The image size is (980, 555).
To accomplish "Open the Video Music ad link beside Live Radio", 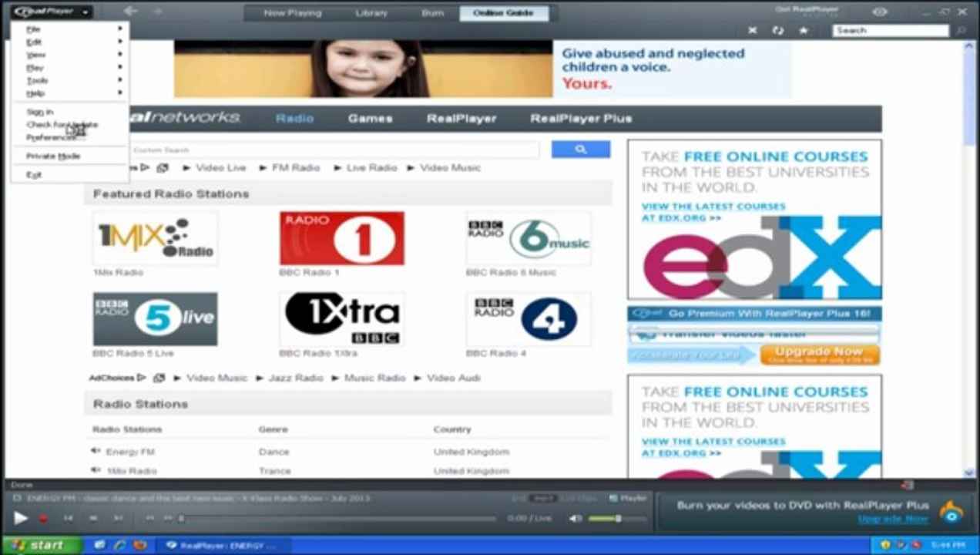I will [450, 168].
